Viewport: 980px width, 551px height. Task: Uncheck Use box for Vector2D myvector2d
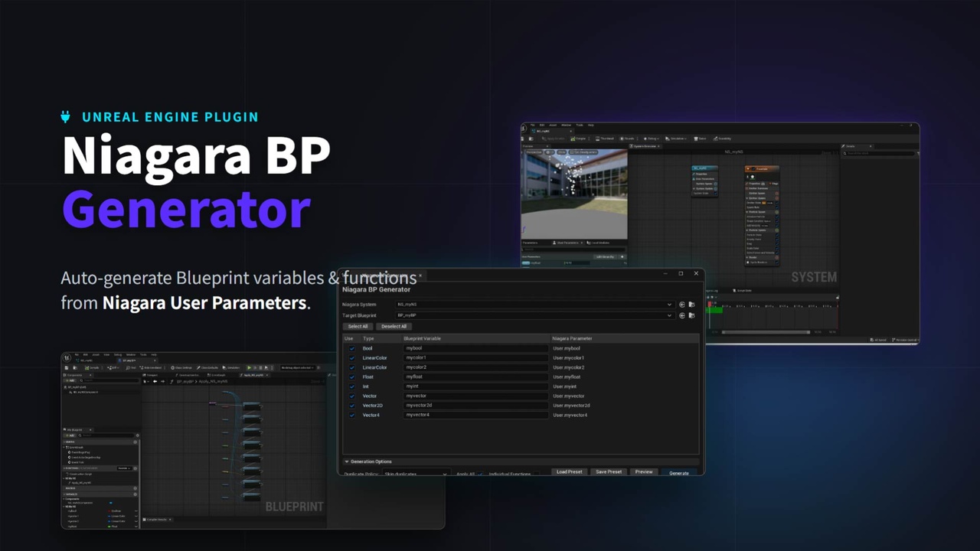pyautogui.click(x=352, y=406)
